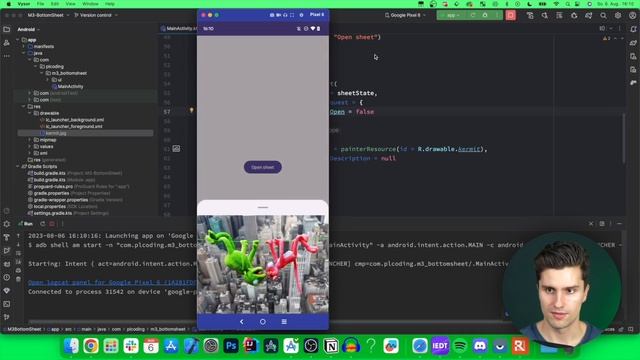Open the Google Pixel 6 device selector dropdown

[405, 15]
